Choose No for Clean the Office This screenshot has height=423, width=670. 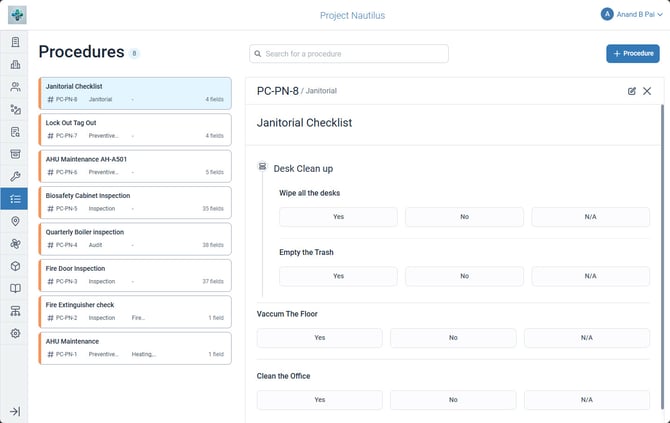453,400
